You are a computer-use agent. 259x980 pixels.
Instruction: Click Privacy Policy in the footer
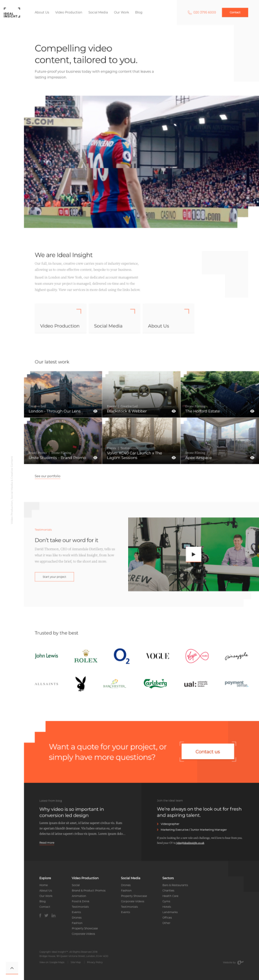(95, 962)
